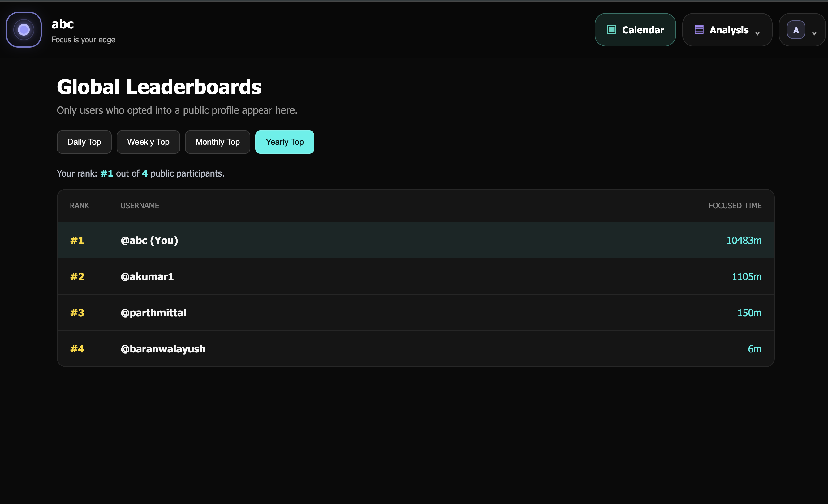828x504 pixels.
Task: Expand the profile menu chevron
Action: (x=814, y=33)
